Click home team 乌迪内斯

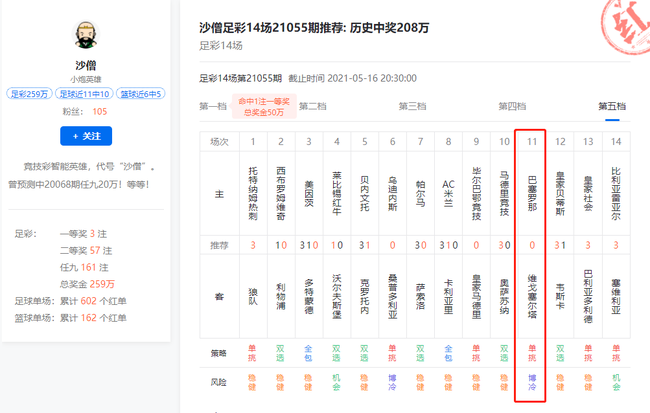[x=393, y=194]
